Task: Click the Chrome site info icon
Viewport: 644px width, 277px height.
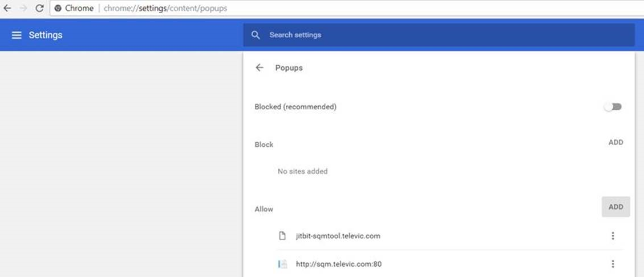Action: point(58,9)
